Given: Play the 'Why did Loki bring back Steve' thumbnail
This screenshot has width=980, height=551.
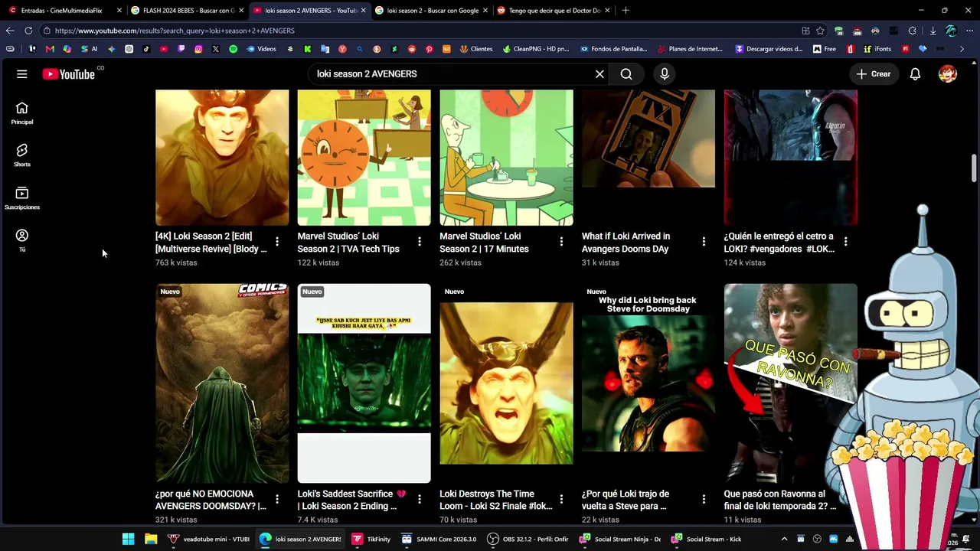Looking at the screenshot, I should pos(648,383).
